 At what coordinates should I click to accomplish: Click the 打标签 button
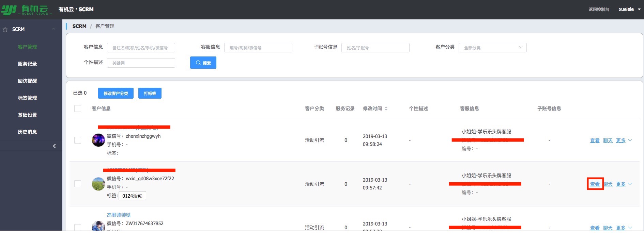pyautogui.click(x=150, y=93)
